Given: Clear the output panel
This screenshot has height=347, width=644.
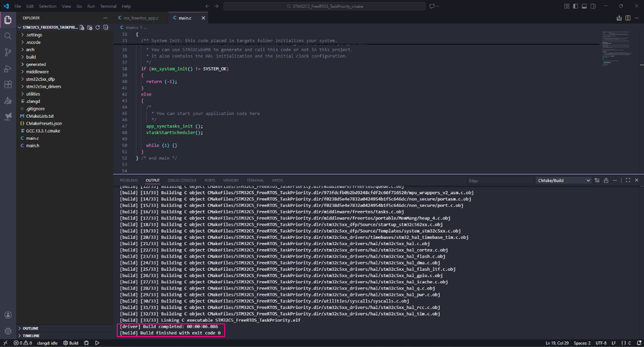Looking at the screenshot, I should [597, 181].
